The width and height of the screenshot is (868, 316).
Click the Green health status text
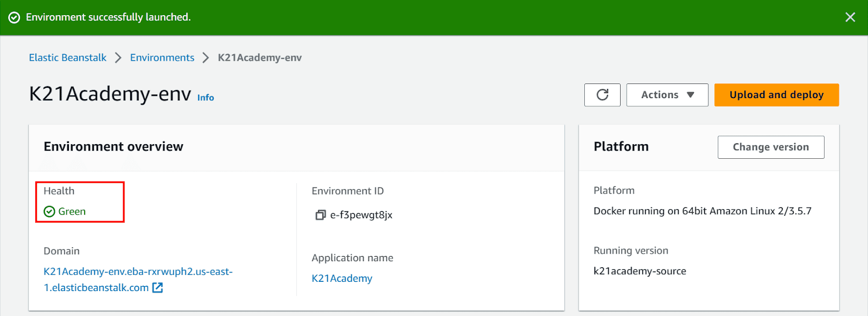tap(72, 211)
